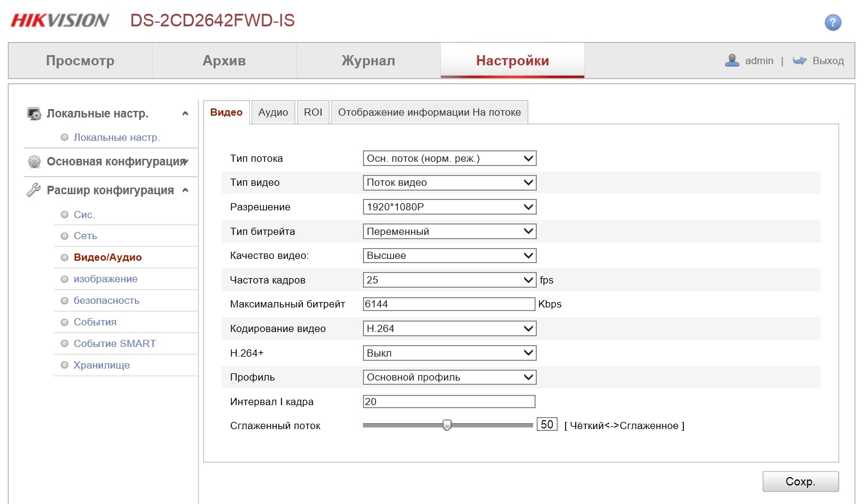Image resolution: width=868 pixels, height=504 pixels.
Task: Select the Сеть radio bullet in sidebar
Action: pyautogui.click(x=65, y=236)
